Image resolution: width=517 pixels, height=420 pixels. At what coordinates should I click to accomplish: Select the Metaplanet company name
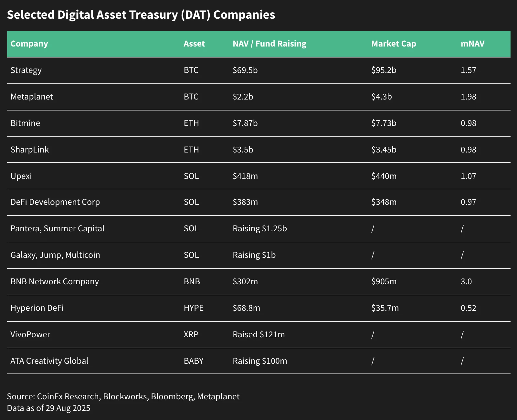click(x=32, y=97)
